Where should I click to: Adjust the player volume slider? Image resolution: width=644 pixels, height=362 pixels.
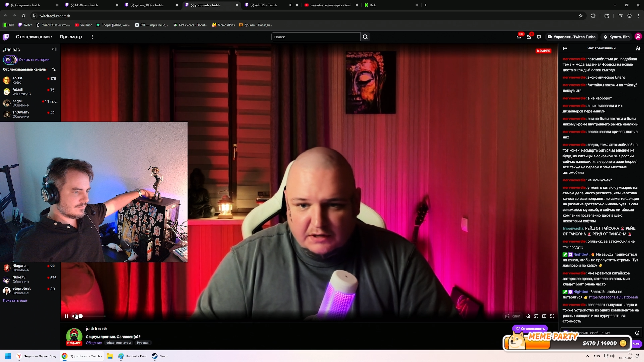[92, 316]
